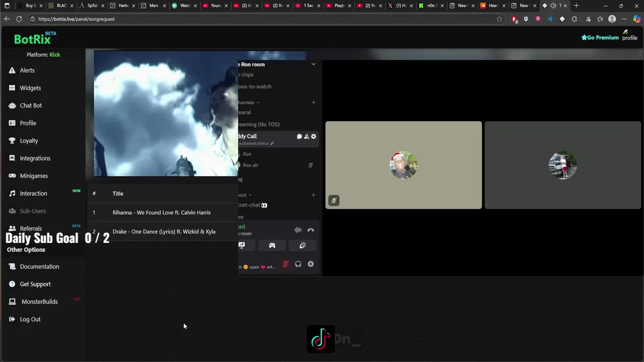Image resolution: width=644 pixels, height=362 pixels.
Task: Select song row Drake - One Dance
Action: pos(162,232)
